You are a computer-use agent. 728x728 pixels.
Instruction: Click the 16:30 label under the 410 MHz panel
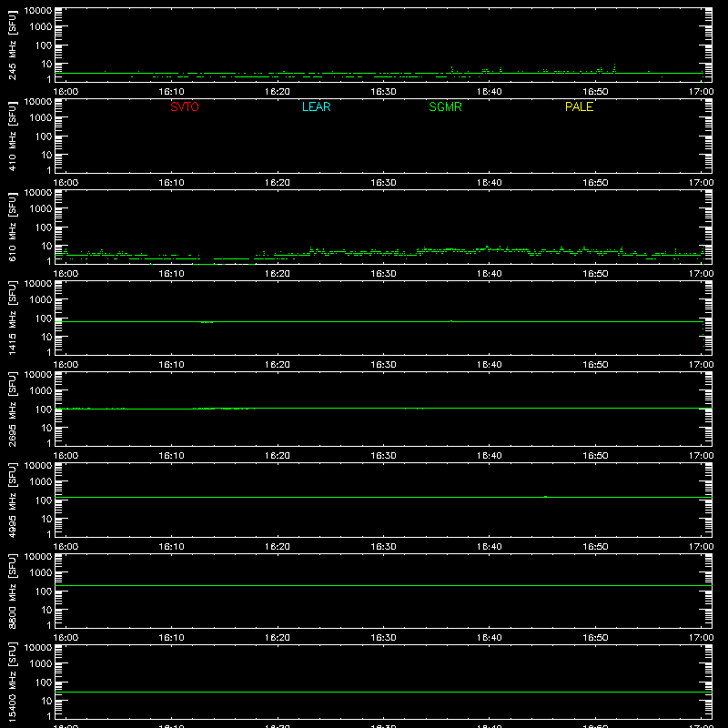(x=383, y=183)
